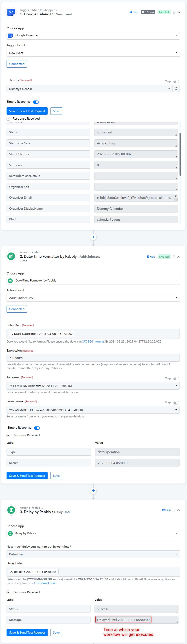Click the Enter Date field with Start DateTime tag
Viewport: 187px width, 644px height.
point(93,334)
